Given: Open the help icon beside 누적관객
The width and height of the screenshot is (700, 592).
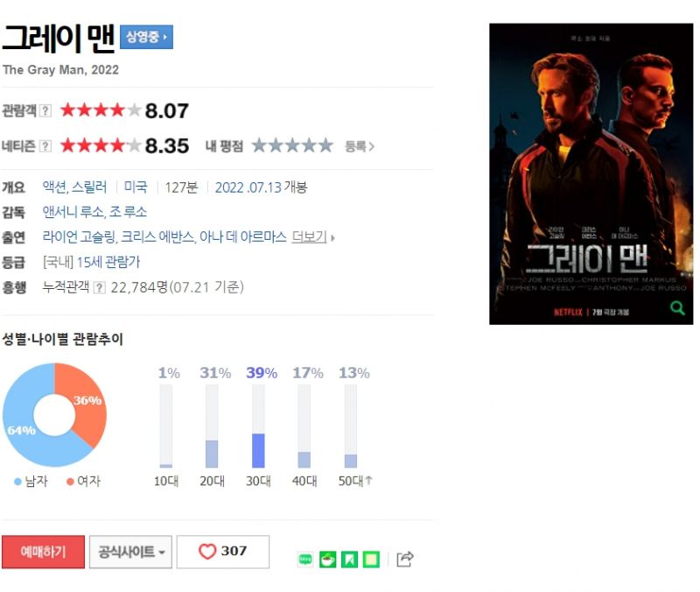Looking at the screenshot, I should point(100,288).
